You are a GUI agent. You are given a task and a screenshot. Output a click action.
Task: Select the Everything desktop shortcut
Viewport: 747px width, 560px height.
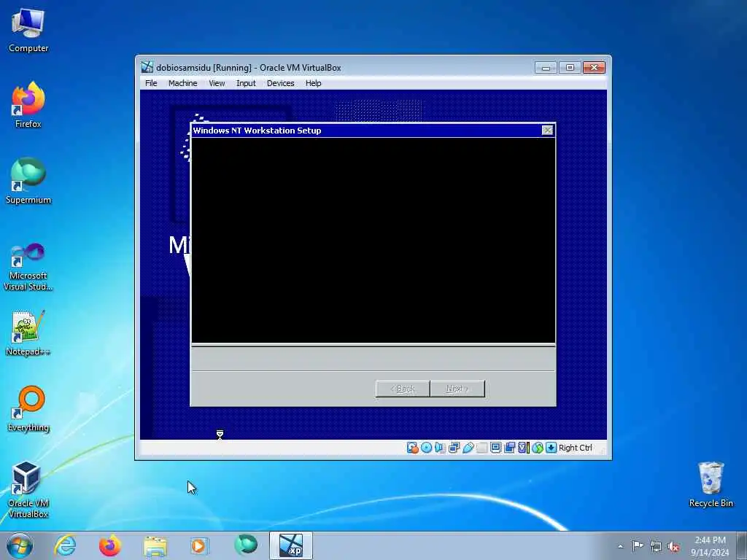28,409
